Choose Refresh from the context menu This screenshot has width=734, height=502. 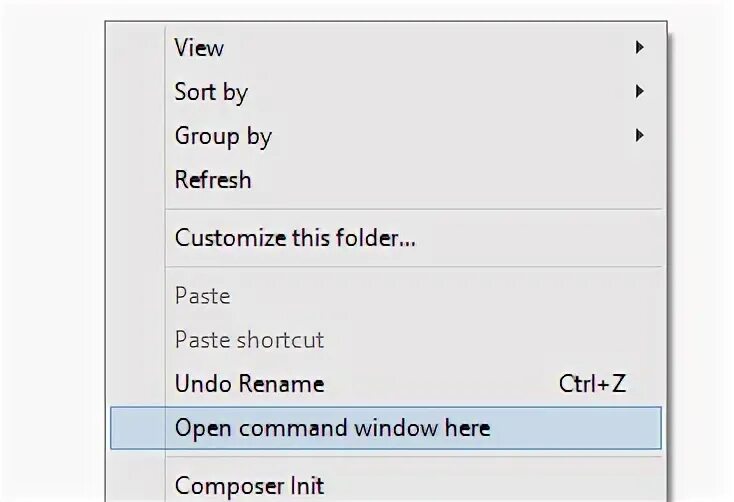[x=213, y=180]
